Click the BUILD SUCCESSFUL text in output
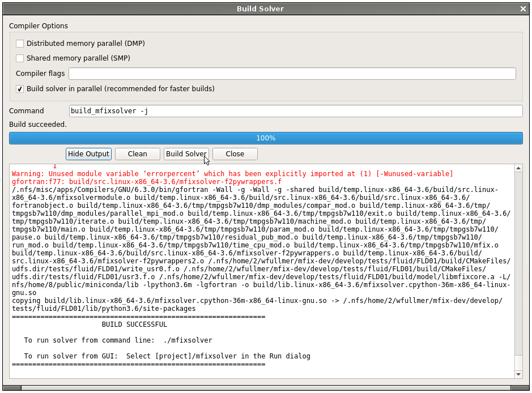Image resolution: width=532 pixels, height=393 pixels. [x=134, y=324]
